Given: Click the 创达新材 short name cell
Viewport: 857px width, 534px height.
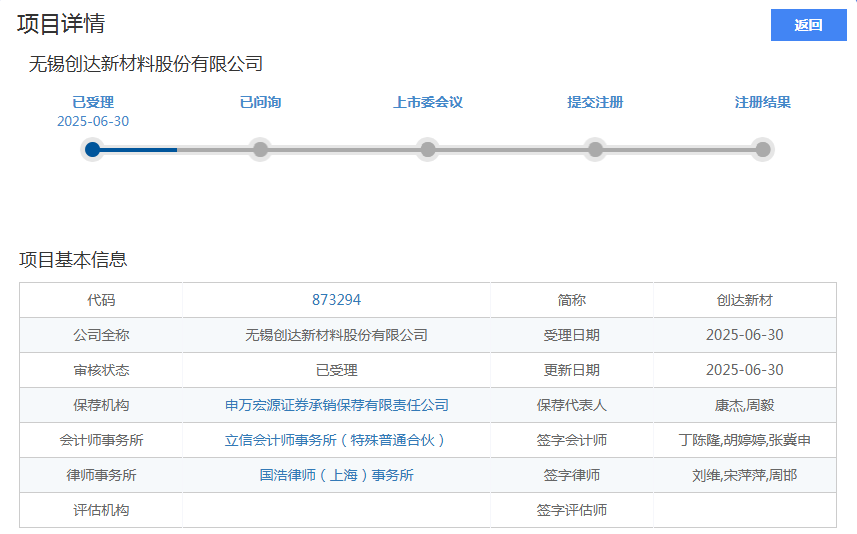Looking at the screenshot, I should (744, 300).
